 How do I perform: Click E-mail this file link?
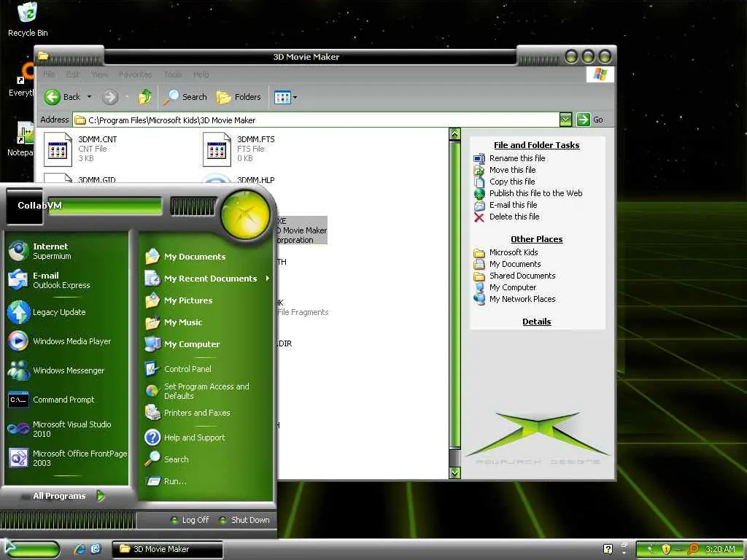(x=513, y=205)
